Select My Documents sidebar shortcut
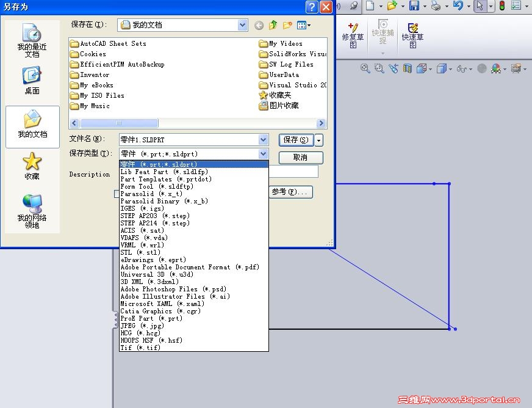 [x=32, y=126]
